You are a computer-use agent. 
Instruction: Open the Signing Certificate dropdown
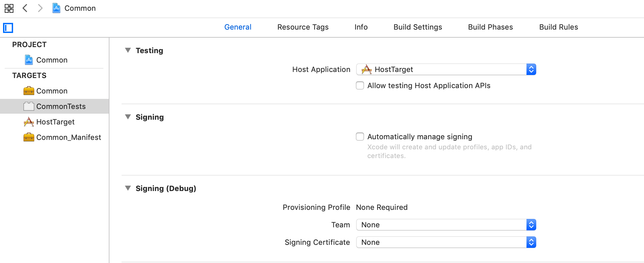pyautogui.click(x=446, y=242)
